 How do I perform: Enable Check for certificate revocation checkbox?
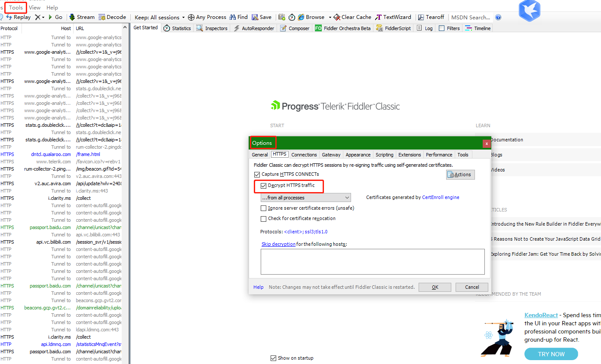point(264,219)
